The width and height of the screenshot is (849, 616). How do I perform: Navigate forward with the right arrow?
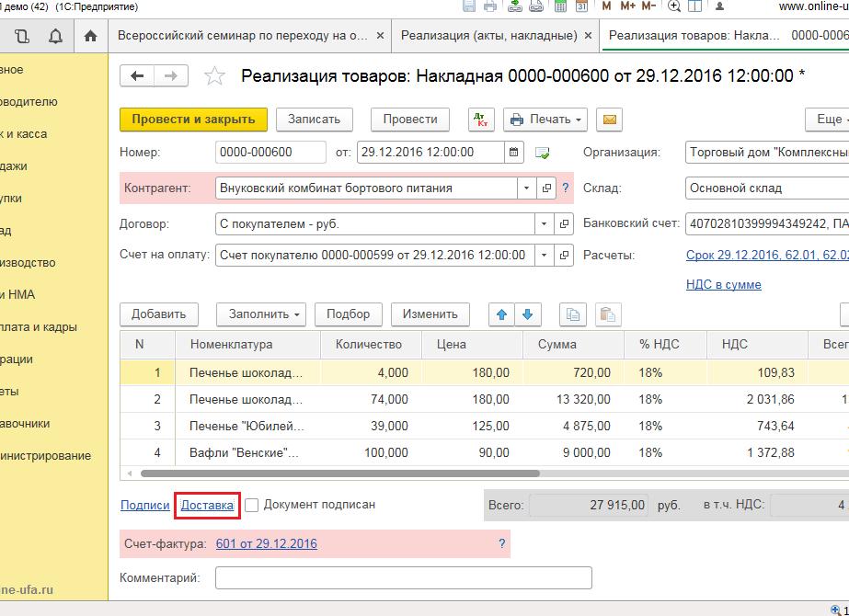171,75
